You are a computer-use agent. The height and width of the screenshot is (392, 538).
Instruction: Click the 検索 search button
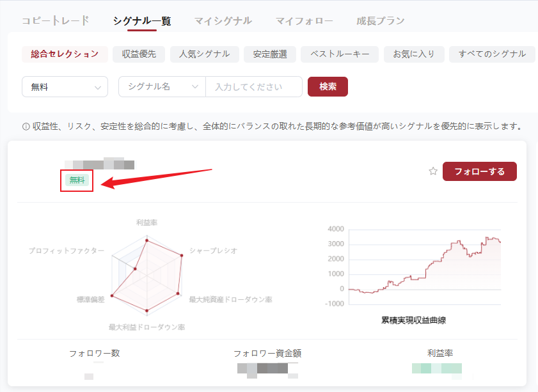pyautogui.click(x=328, y=87)
